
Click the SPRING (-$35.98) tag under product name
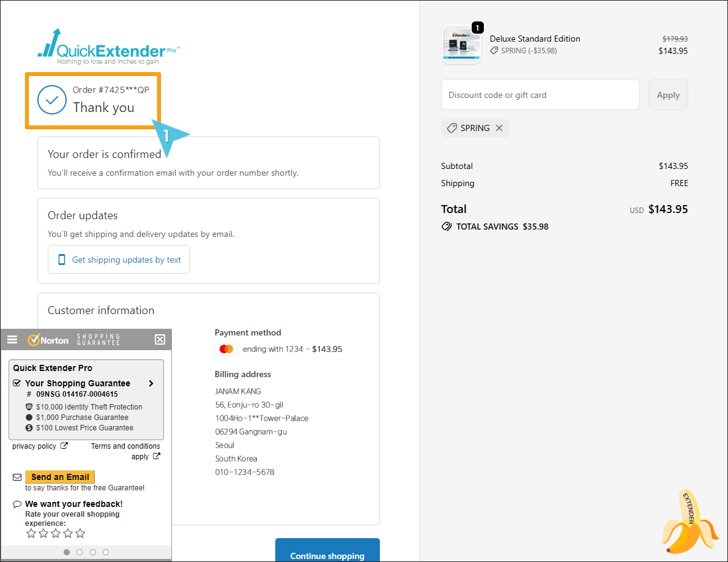point(523,51)
